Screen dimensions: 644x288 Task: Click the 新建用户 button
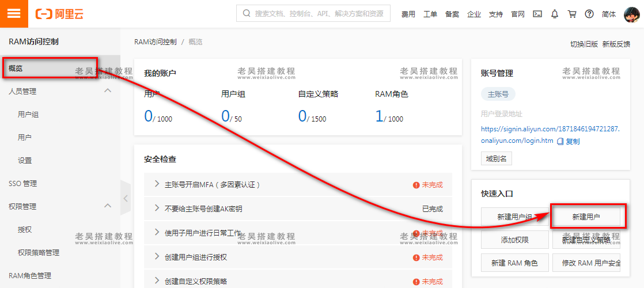coord(586,217)
